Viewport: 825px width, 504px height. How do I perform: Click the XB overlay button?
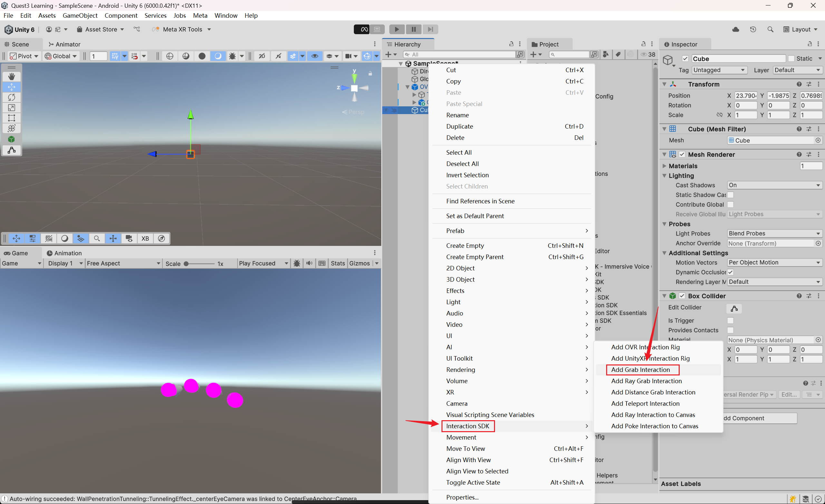coord(145,238)
